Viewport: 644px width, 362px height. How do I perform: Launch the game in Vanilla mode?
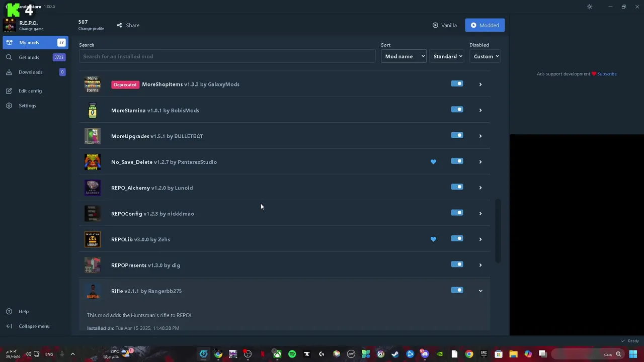point(445,25)
